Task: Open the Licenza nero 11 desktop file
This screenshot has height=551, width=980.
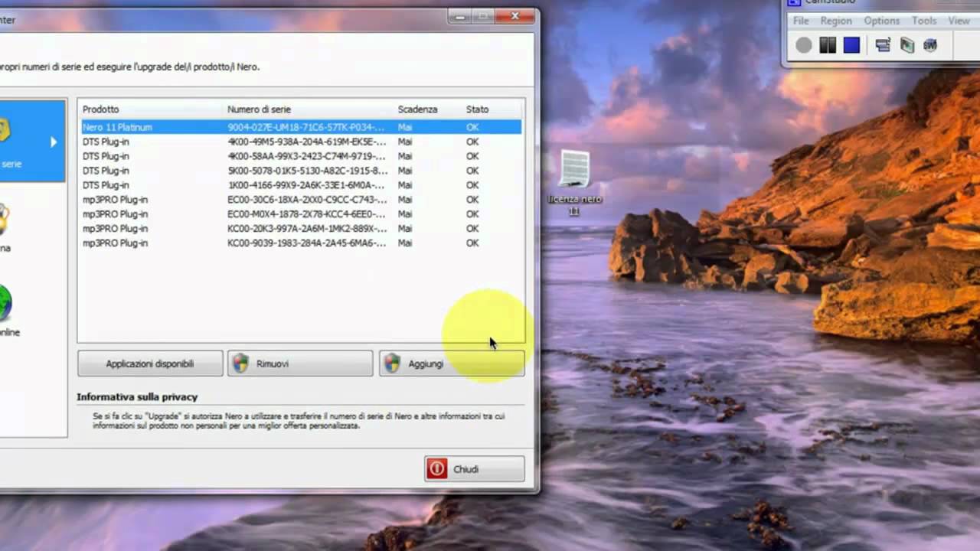Action: pyautogui.click(x=574, y=182)
